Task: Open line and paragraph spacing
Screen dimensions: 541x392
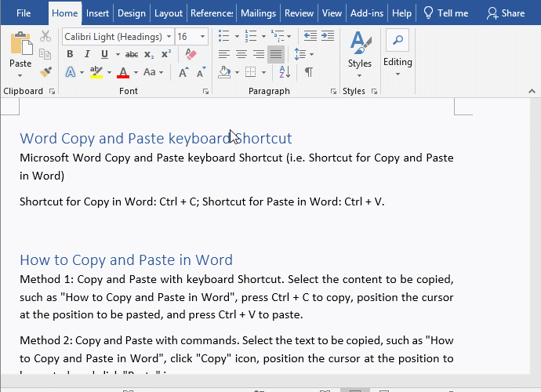Action: point(300,54)
